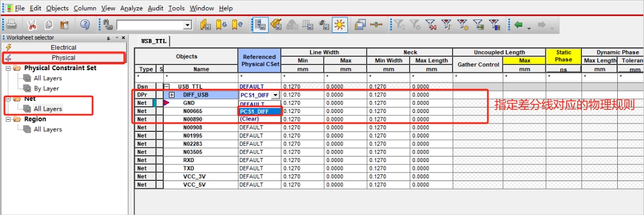The image size is (644, 215).
Task: Toggle the sun highlight icon
Action: coord(340,25)
